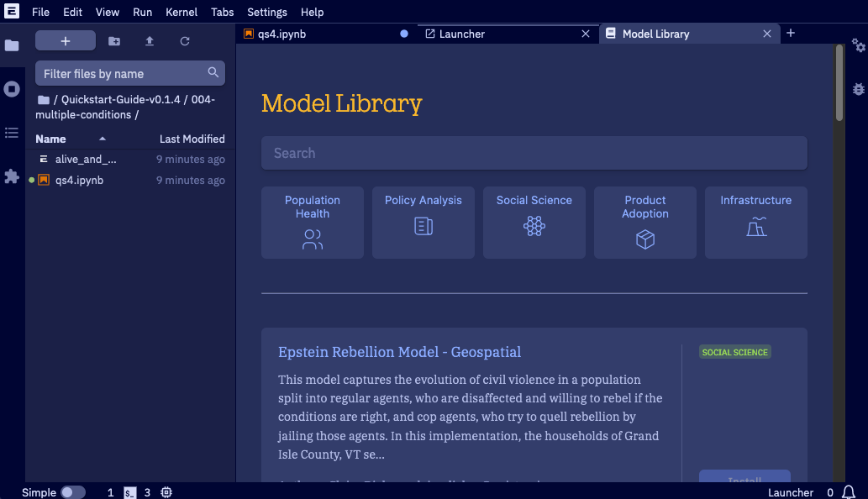Screen dimensions: 868x499
Task: Open the table of contents sidebar icon
Action: point(12,133)
